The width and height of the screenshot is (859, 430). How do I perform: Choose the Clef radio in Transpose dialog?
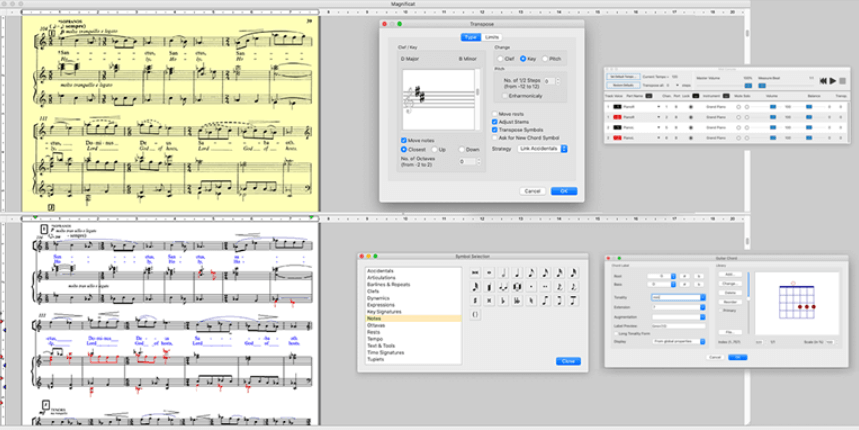coord(500,59)
